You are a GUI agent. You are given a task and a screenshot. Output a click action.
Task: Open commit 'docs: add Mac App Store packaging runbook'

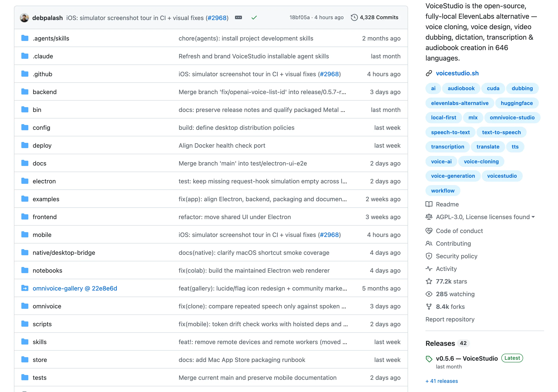[x=242, y=360]
